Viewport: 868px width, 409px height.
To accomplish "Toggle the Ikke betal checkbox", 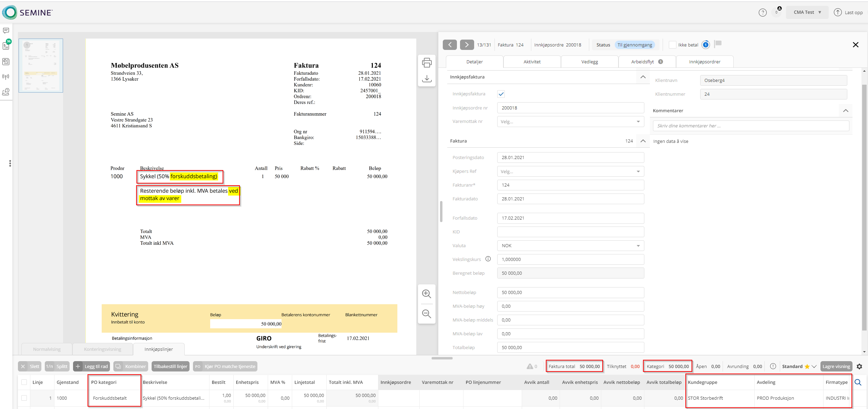I will 672,45.
